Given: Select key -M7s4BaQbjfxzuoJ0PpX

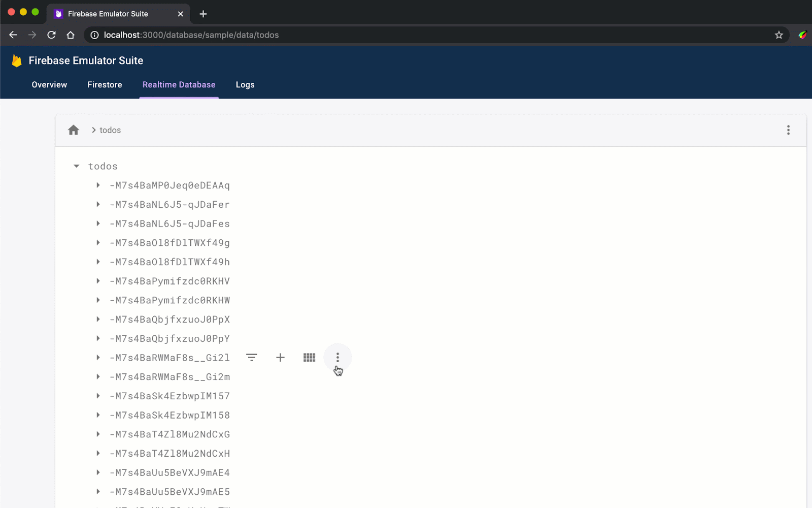Looking at the screenshot, I should click(x=170, y=320).
